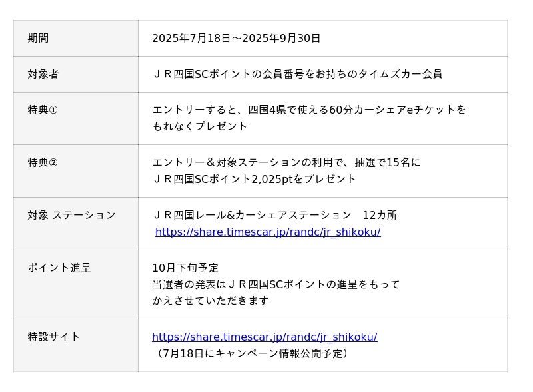The width and height of the screenshot is (533, 392).
Task: Click the 特典① label
Action: click(x=43, y=110)
